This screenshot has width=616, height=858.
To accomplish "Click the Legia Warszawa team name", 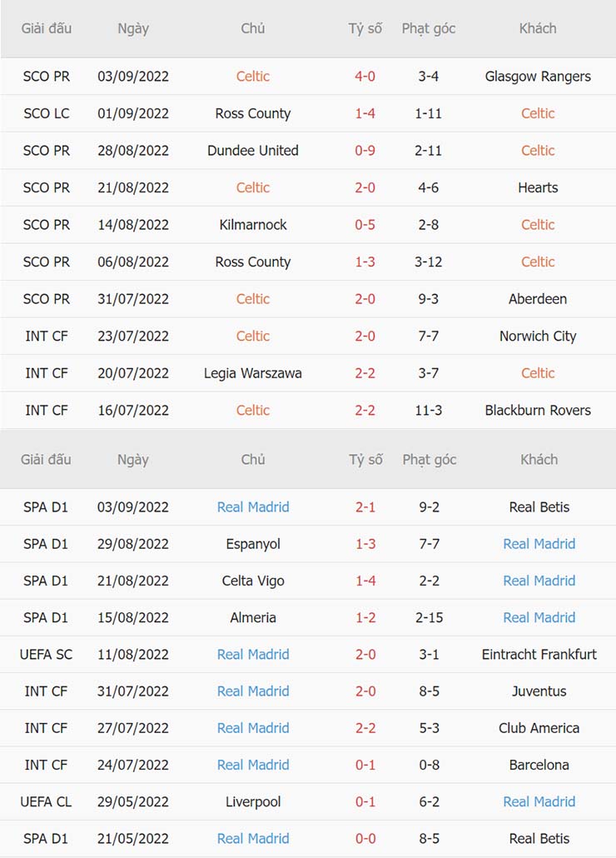I will [253, 373].
